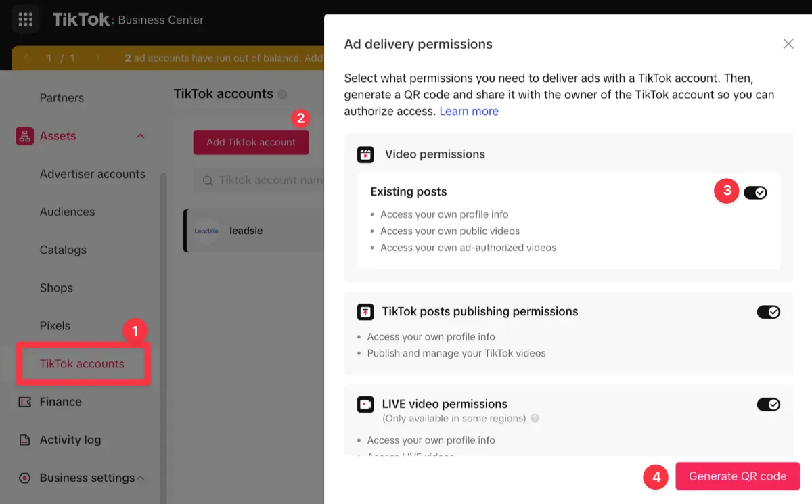Open the apps grid in top-left corner
The height and width of the screenshot is (504, 812).
pyautogui.click(x=25, y=19)
